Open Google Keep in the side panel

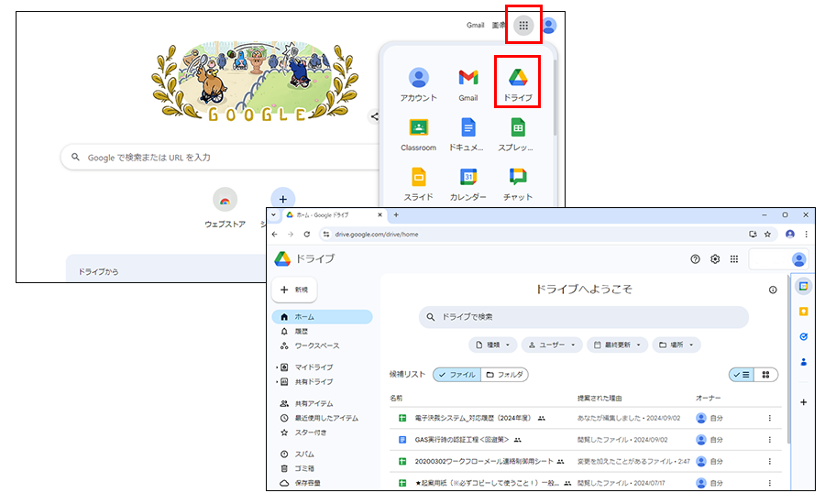(x=803, y=312)
